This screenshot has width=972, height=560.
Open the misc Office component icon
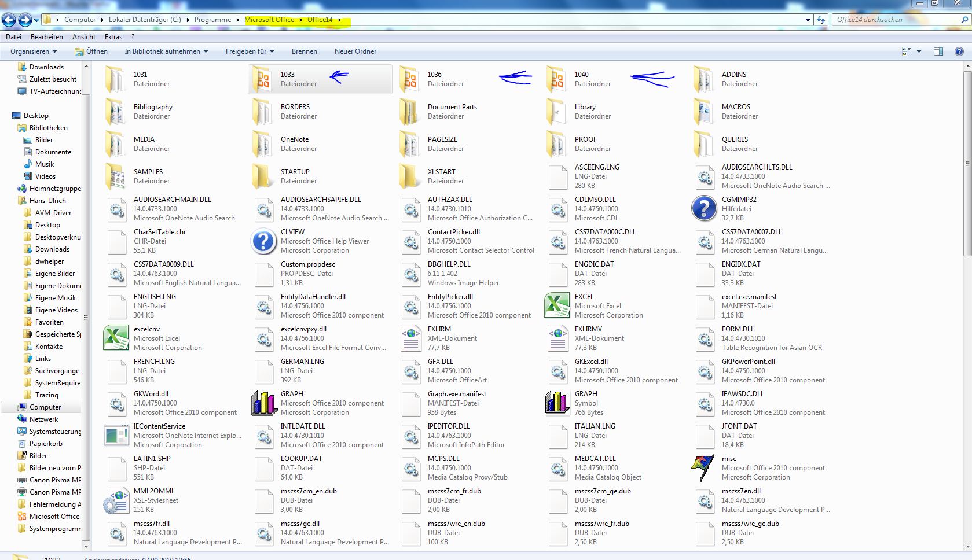[x=704, y=467]
